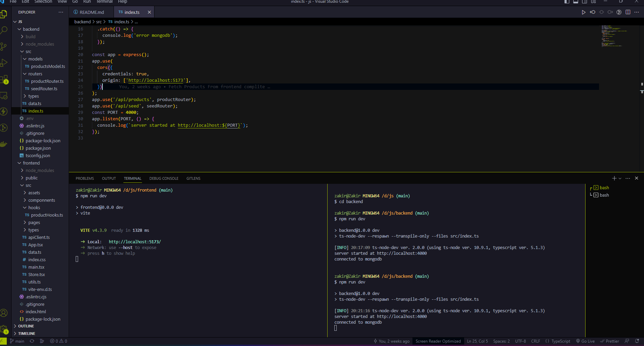Open the Help menu
Image resolution: width=644 pixels, height=346 pixels.
tap(122, 2)
